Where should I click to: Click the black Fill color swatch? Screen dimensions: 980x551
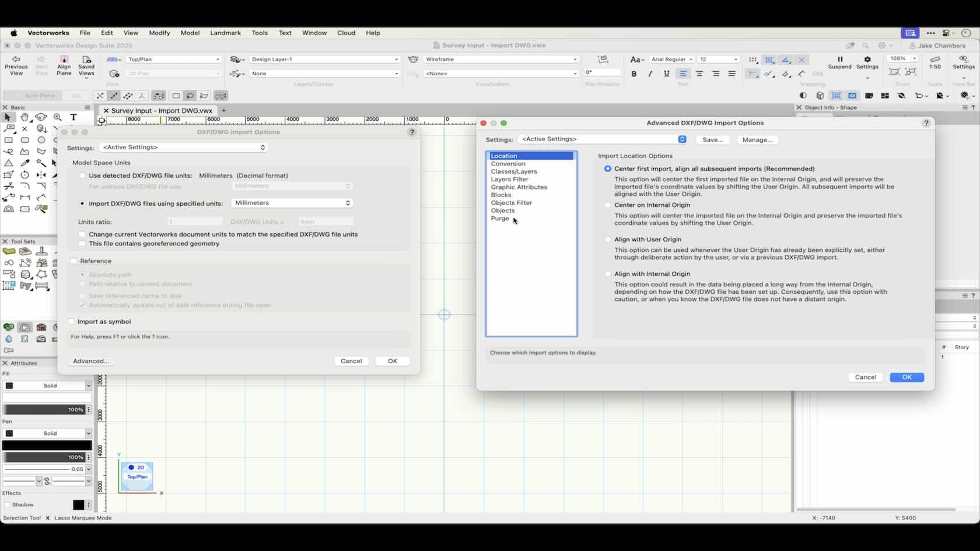pyautogui.click(x=9, y=385)
